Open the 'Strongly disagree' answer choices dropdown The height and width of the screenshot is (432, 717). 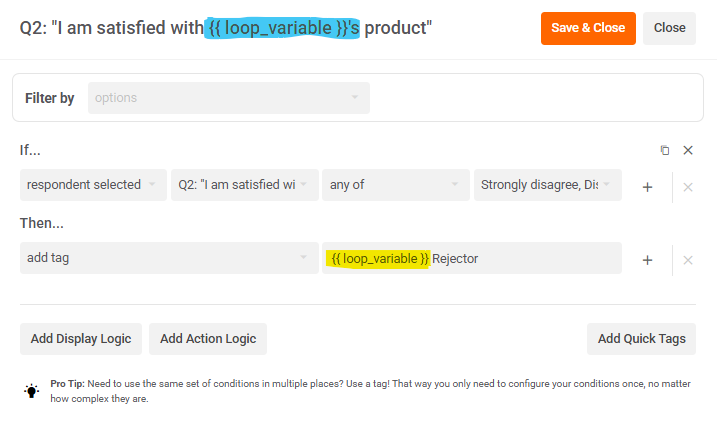coord(547,185)
